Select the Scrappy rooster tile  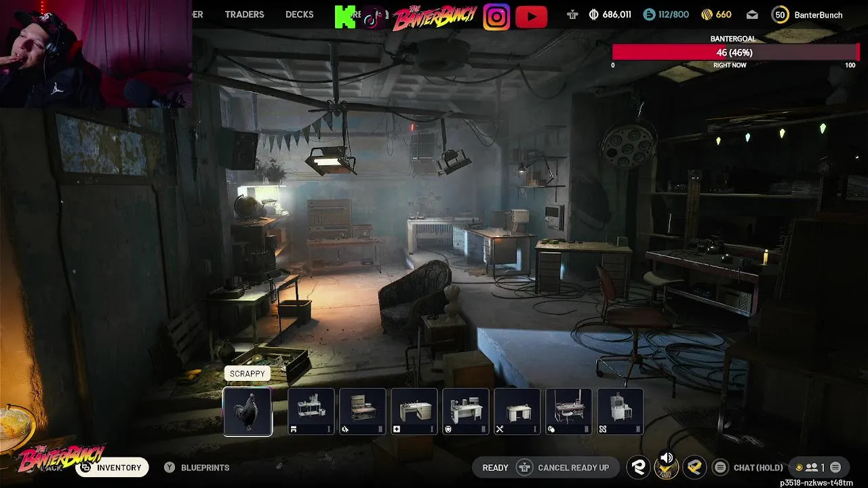point(248,411)
